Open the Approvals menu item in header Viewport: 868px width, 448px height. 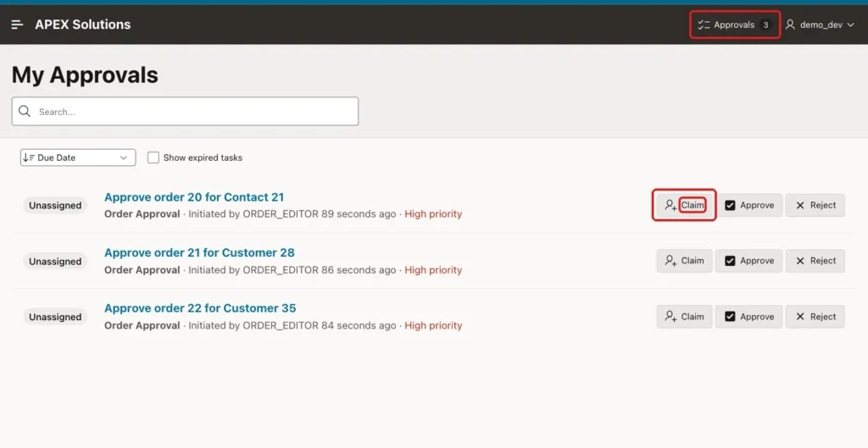[735, 25]
